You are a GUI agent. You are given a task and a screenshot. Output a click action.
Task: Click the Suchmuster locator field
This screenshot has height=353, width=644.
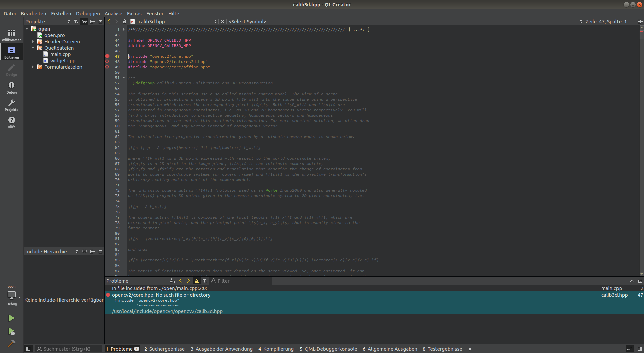pos(68,349)
